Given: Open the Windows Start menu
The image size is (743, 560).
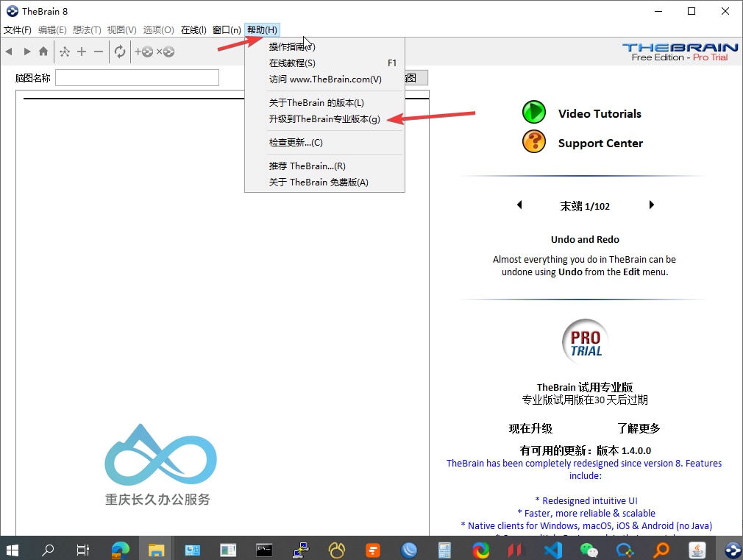Looking at the screenshot, I should click(x=13, y=550).
